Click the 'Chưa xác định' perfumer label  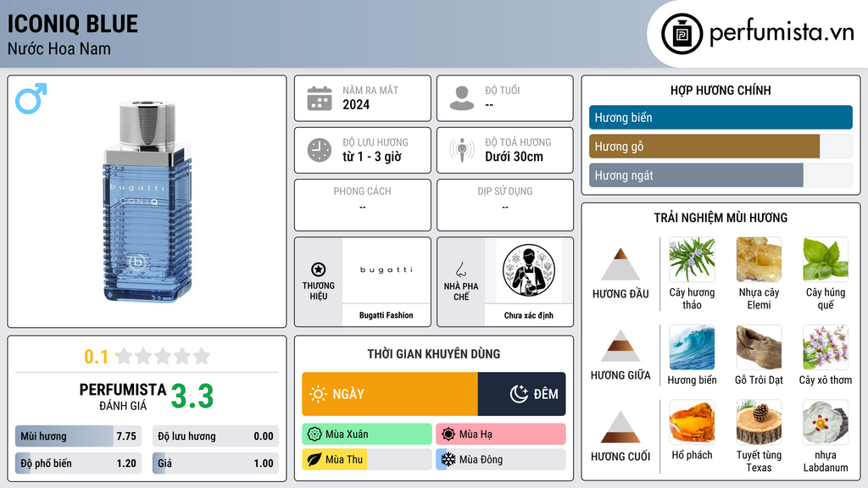point(529,315)
